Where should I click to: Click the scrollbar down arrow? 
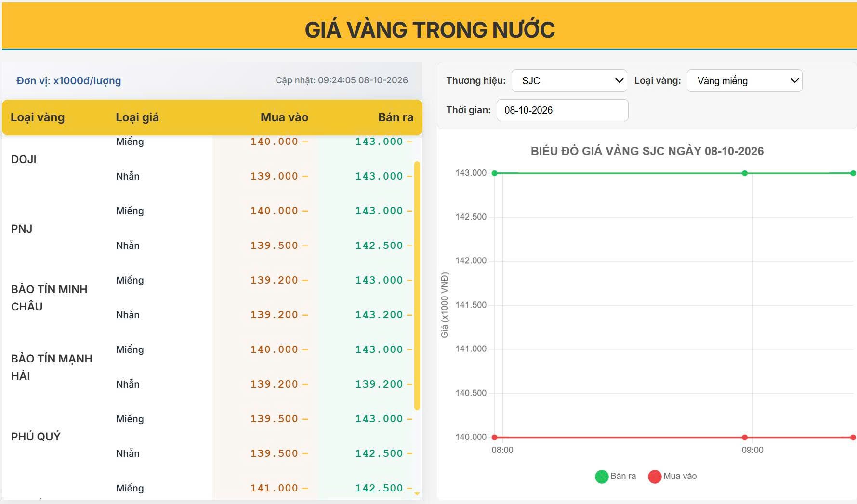click(417, 493)
